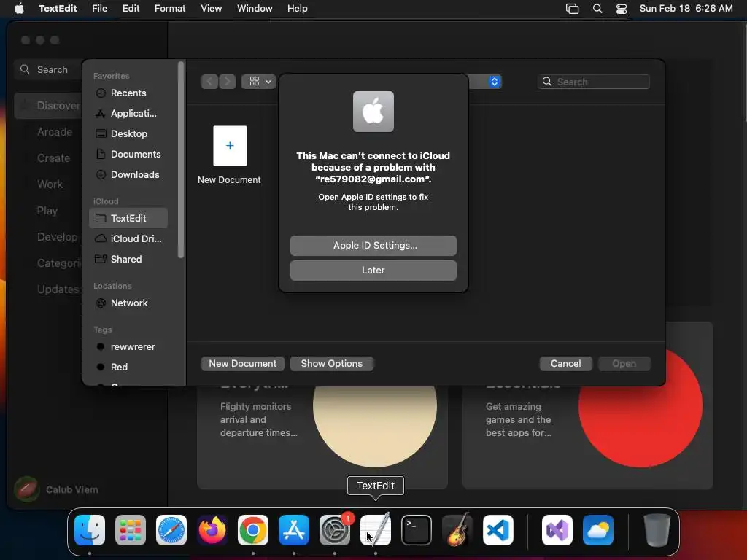The image size is (747, 560).
Task: Open Develop in App Store sidebar
Action: pos(57,237)
